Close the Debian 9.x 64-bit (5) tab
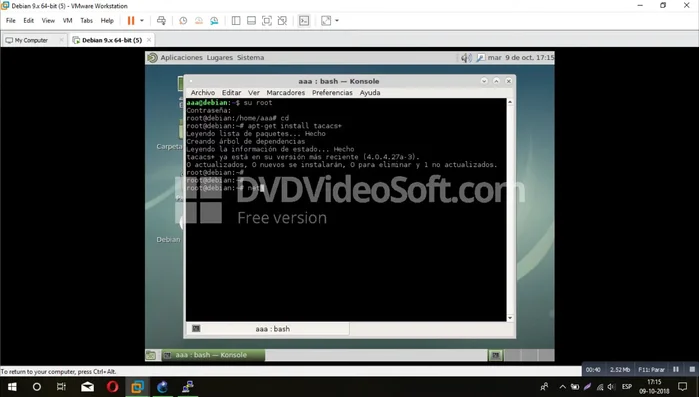The width and height of the screenshot is (699, 397). coord(149,40)
